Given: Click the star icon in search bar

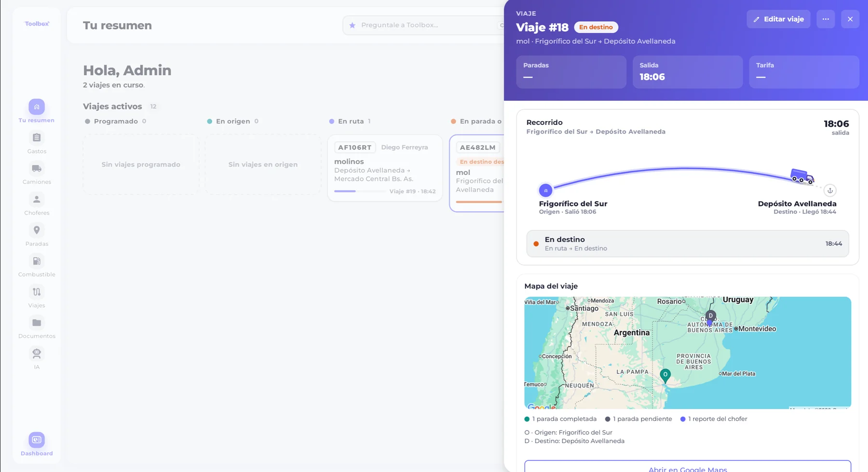Looking at the screenshot, I should click(353, 25).
